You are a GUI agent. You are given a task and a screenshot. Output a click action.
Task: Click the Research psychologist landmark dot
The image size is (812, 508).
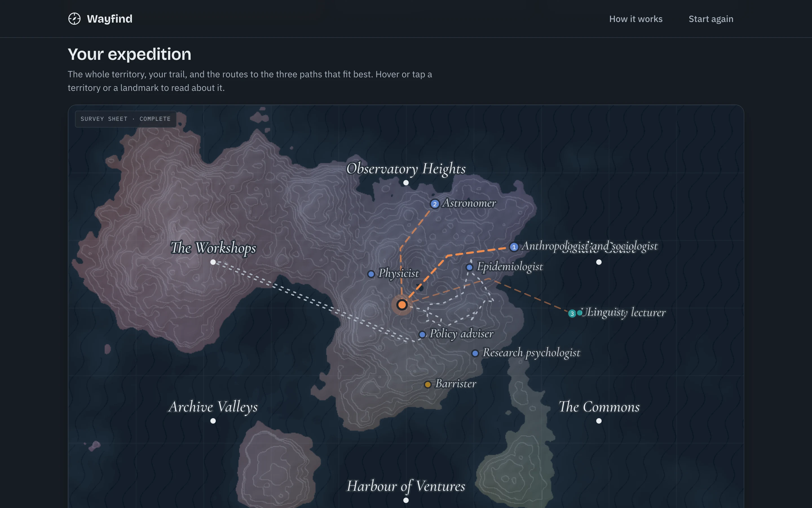(475, 353)
